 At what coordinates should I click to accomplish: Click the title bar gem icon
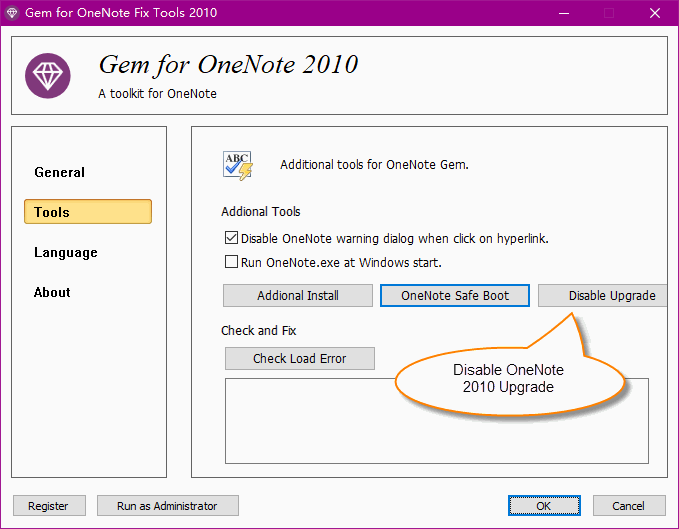(12, 13)
